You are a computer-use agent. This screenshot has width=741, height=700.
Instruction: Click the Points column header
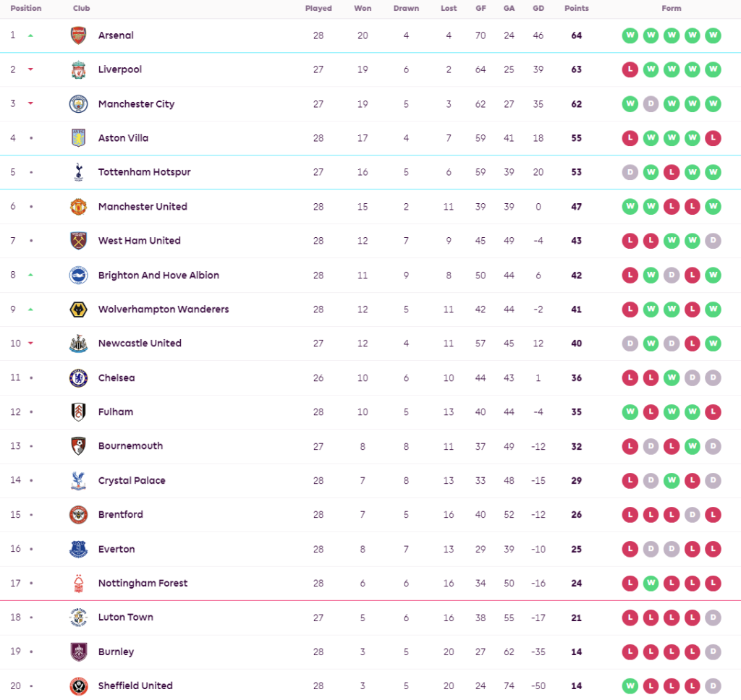(577, 9)
